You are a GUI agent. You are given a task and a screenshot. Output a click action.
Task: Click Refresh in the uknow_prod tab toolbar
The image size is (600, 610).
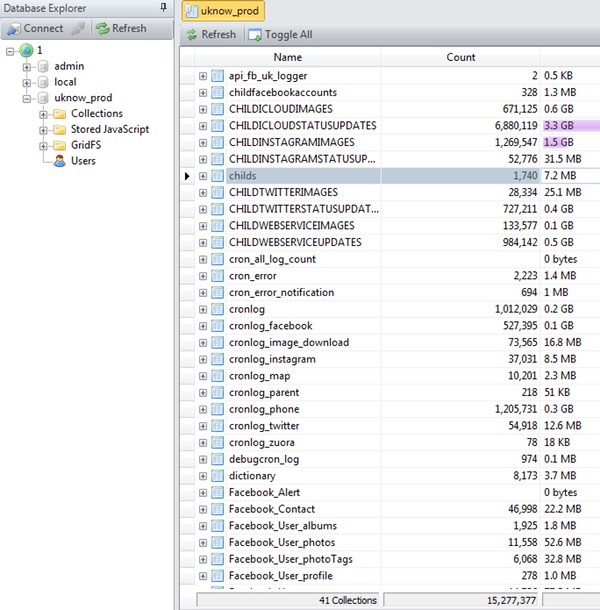(211, 35)
